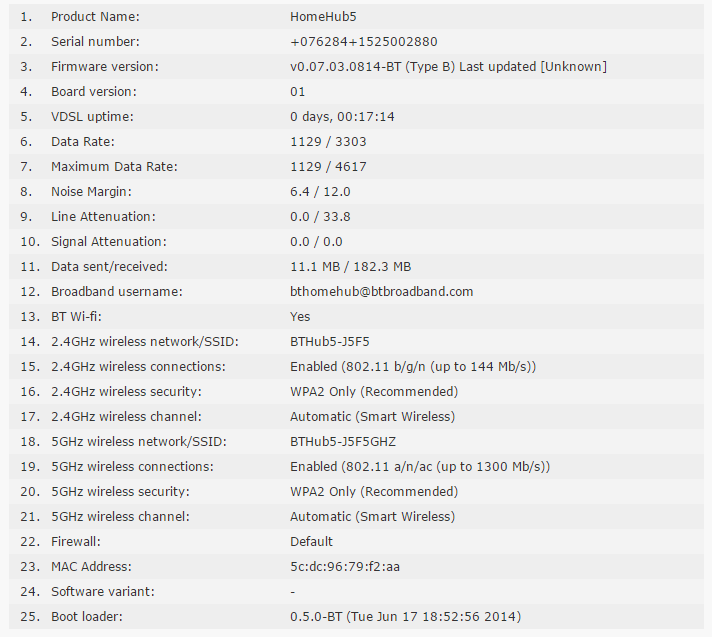Viewport: 712px width, 637px height.
Task: Select the serial number +076284+1525002880
Action: coord(364,42)
